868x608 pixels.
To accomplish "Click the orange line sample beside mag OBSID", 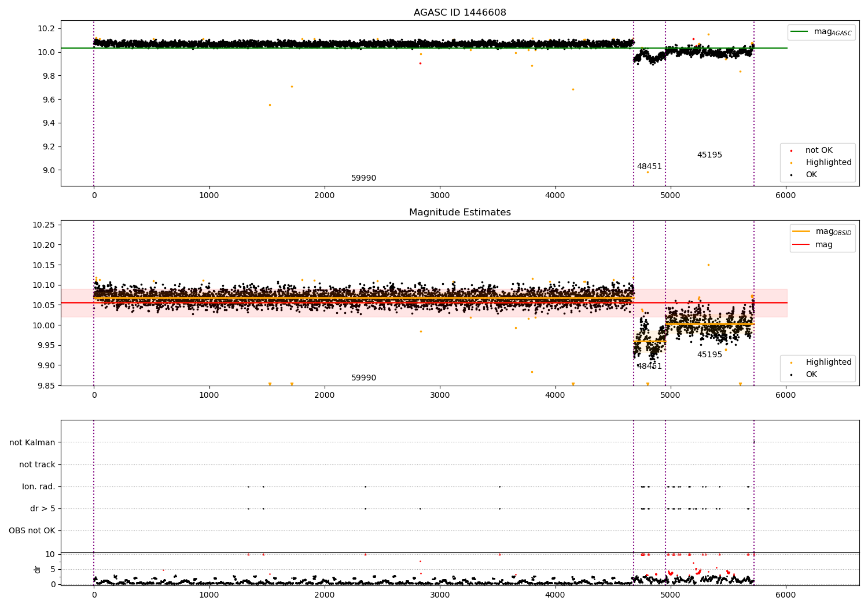I will [801, 232].
